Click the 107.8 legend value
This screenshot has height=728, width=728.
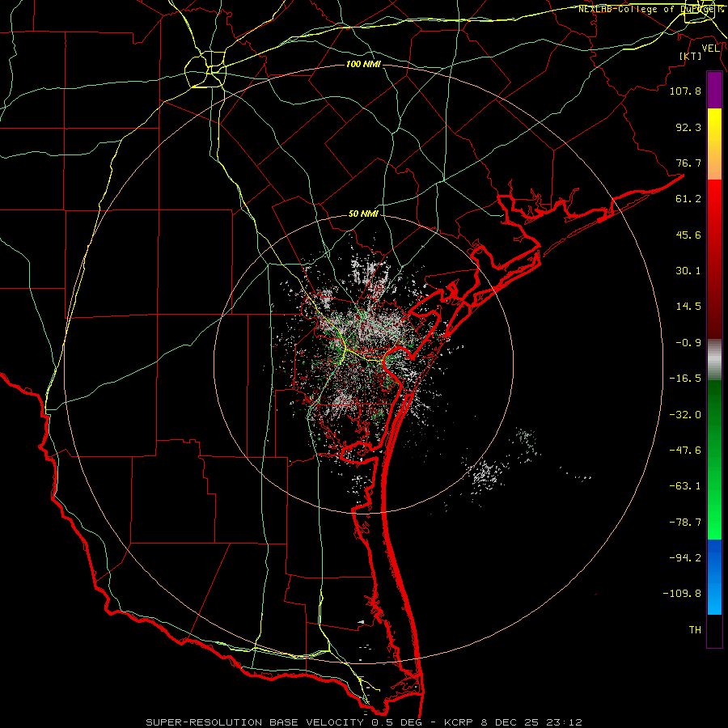[685, 91]
